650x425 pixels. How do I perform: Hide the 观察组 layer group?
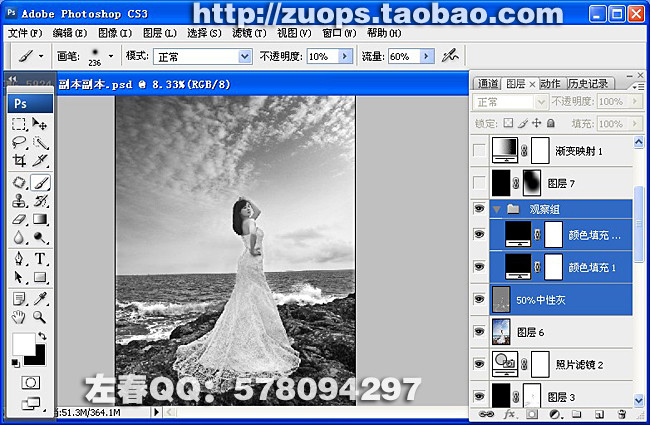(479, 209)
